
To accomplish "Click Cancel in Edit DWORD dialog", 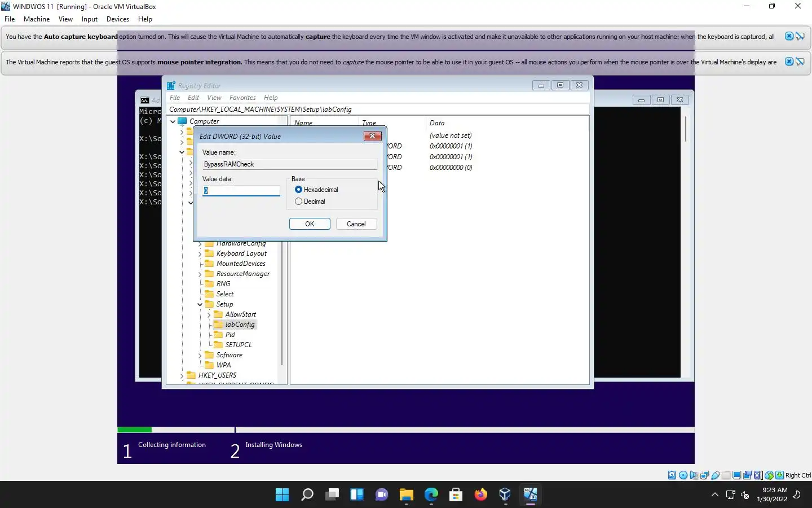I will (356, 224).
